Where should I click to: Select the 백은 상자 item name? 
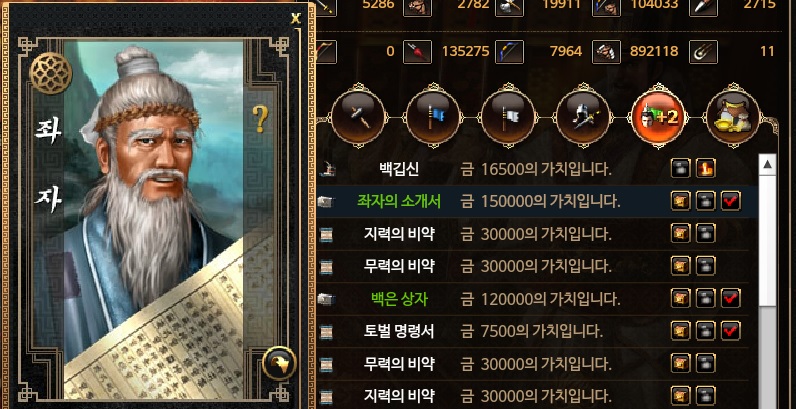[399, 299]
